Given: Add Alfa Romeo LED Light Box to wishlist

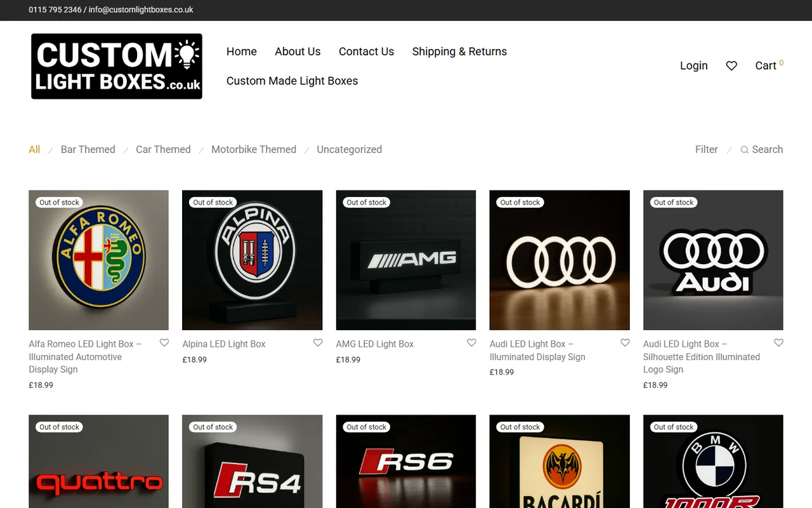Looking at the screenshot, I should point(164,343).
